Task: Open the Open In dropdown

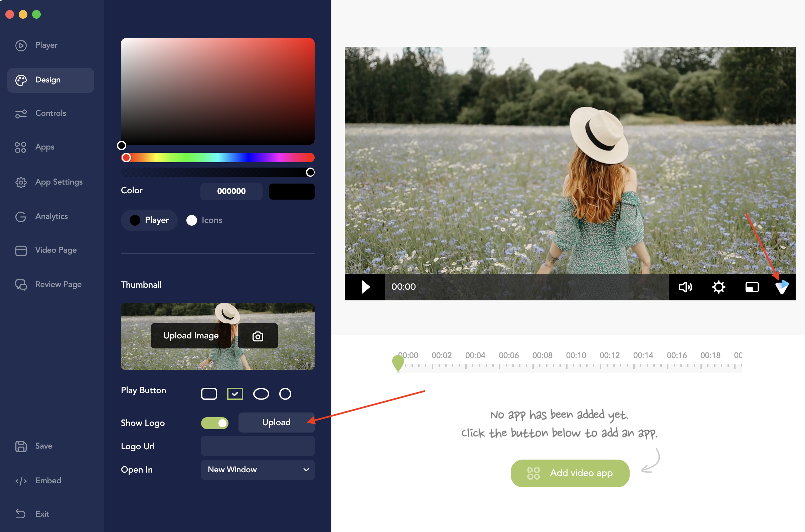Action: (258, 470)
